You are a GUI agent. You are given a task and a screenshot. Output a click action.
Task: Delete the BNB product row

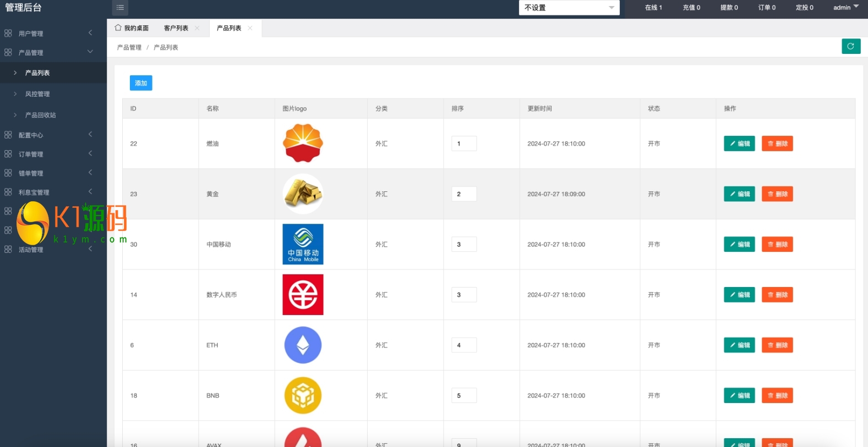(x=777, y=395)
